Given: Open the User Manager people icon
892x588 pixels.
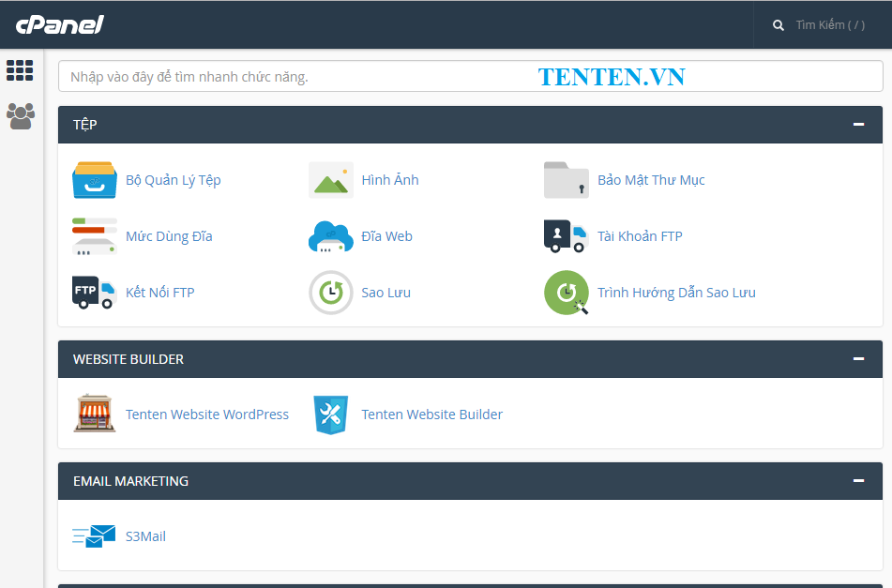Looking at the screenshot, I should [x=21, y=116].
